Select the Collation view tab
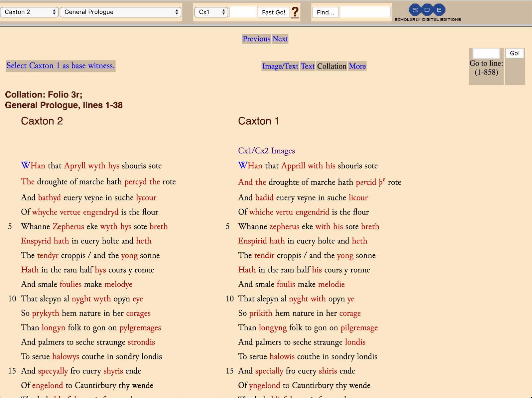532x398 pixels. coord(332,66)
